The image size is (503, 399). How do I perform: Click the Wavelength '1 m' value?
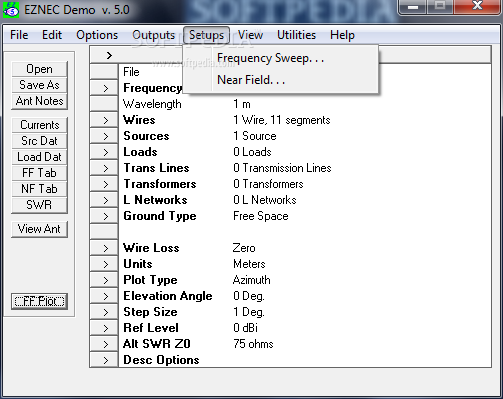[242, 104]
